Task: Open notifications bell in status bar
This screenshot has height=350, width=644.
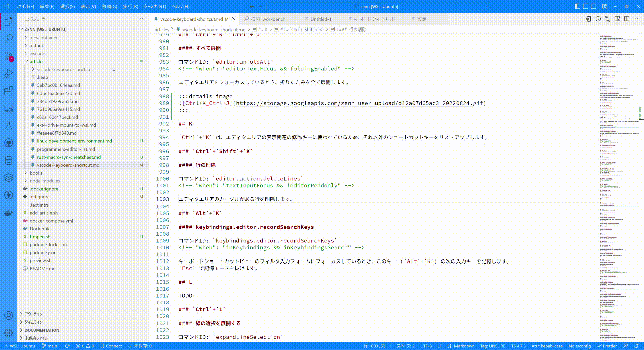Action: [637, 346]
